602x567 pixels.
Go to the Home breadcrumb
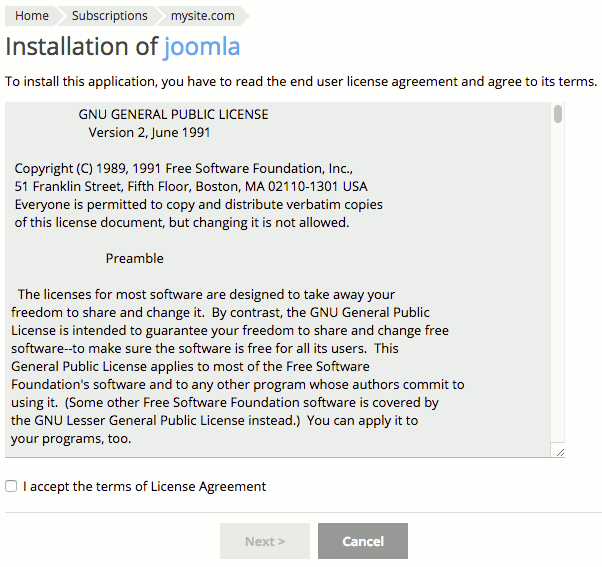point(32,16)
